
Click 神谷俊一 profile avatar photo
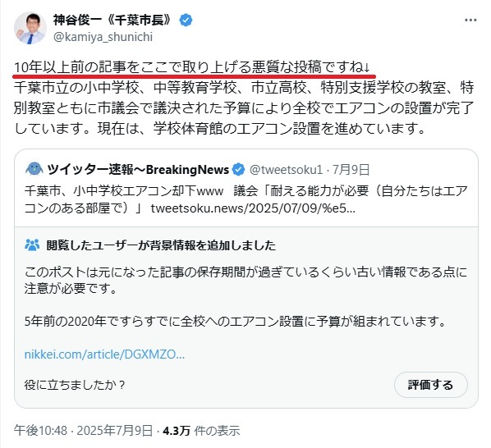30,28
